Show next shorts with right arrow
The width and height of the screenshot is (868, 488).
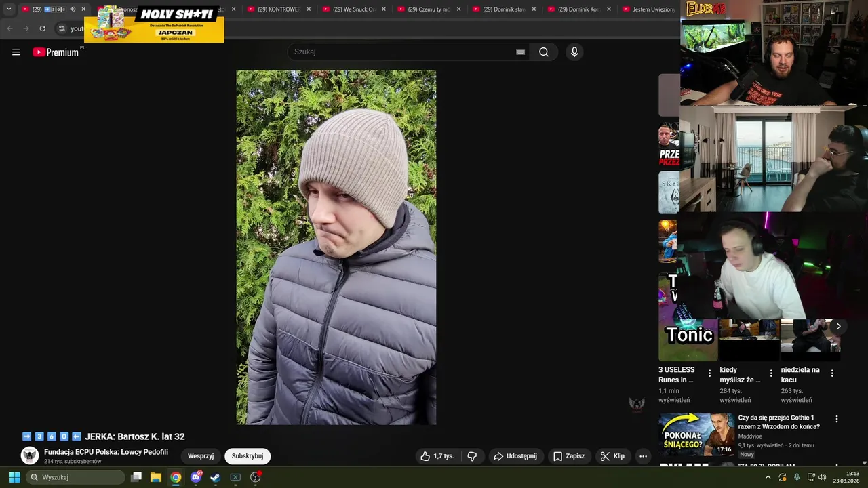(838, 327)
